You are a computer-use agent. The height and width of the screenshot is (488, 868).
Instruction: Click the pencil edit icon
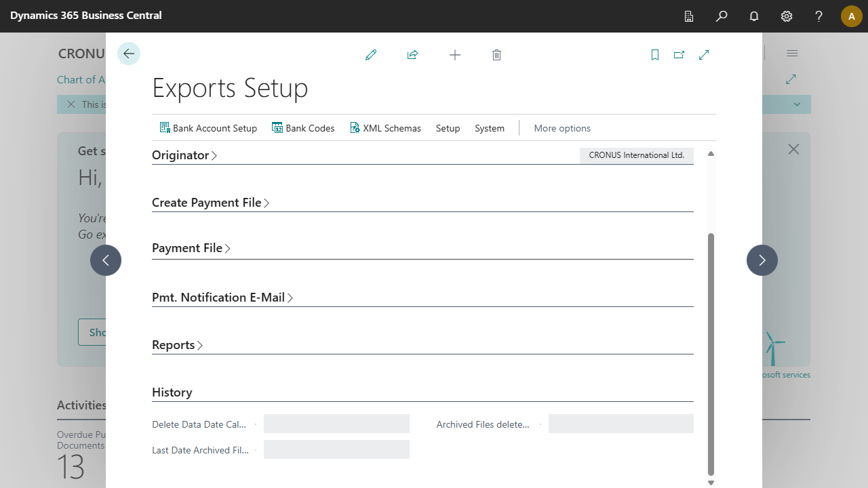(371, 55)
